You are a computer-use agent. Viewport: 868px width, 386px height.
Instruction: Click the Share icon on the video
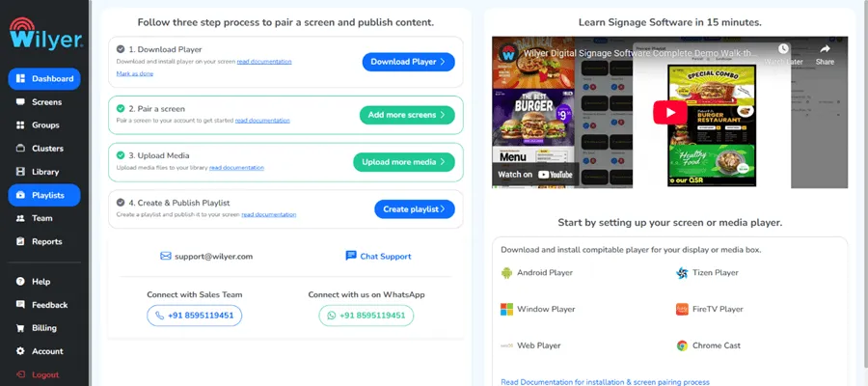click(x=825, y=55)
